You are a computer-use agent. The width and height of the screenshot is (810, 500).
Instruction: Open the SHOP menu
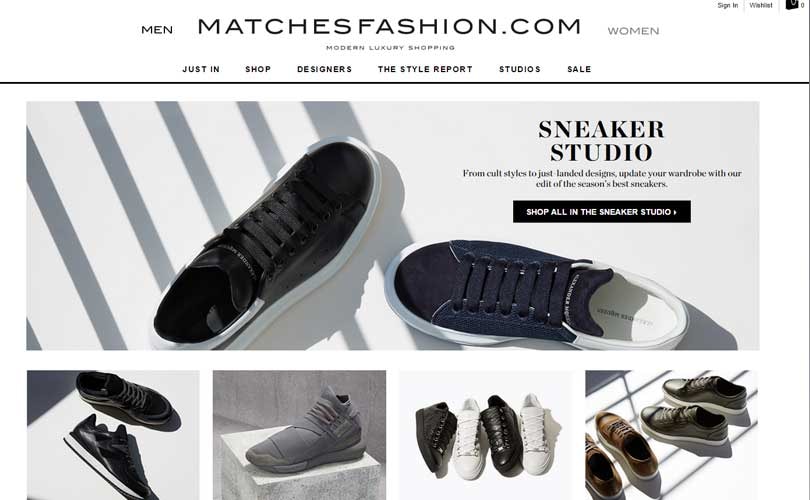click(258, 69)
